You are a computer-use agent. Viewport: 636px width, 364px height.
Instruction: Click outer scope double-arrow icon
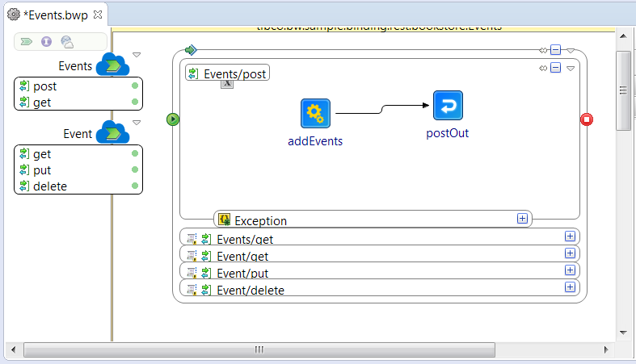coord(543,50)
